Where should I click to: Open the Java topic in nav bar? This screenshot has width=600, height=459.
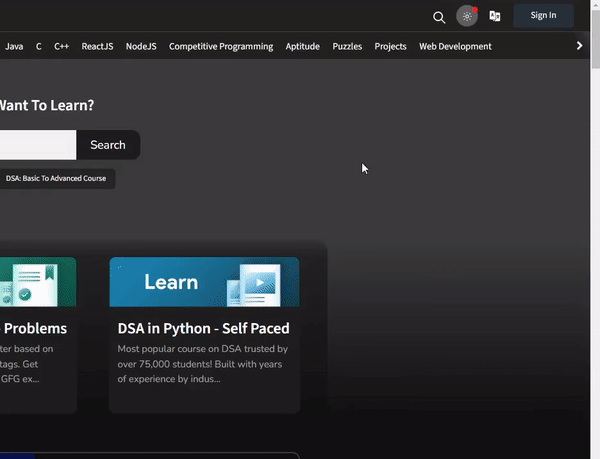pyautogui.click(x=14, y=46)
